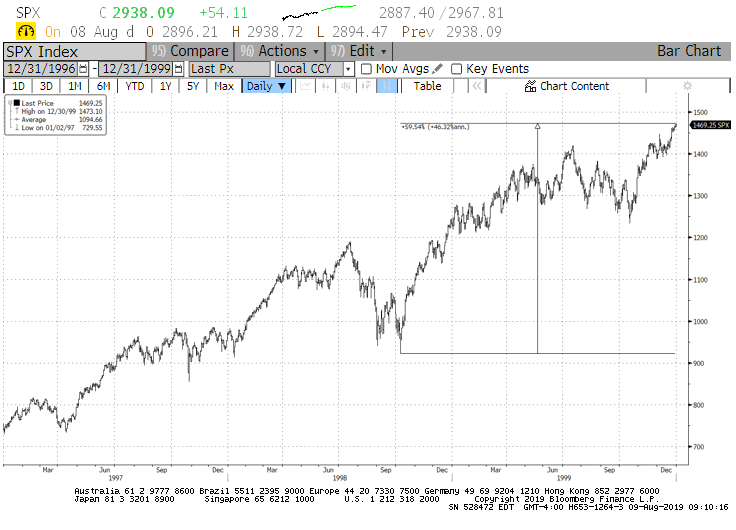Click the Last Price legend color square
Screen dimensions: 736x530
[17, 103]
